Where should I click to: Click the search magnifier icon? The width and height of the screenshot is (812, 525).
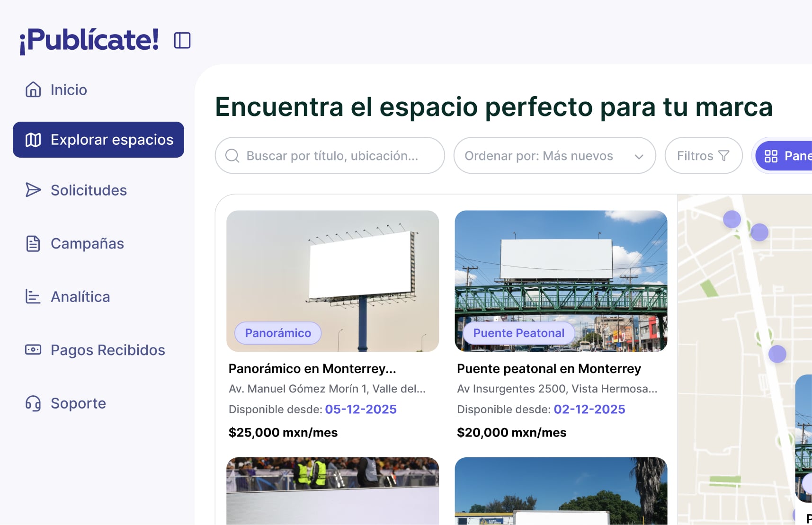(232, 156)
